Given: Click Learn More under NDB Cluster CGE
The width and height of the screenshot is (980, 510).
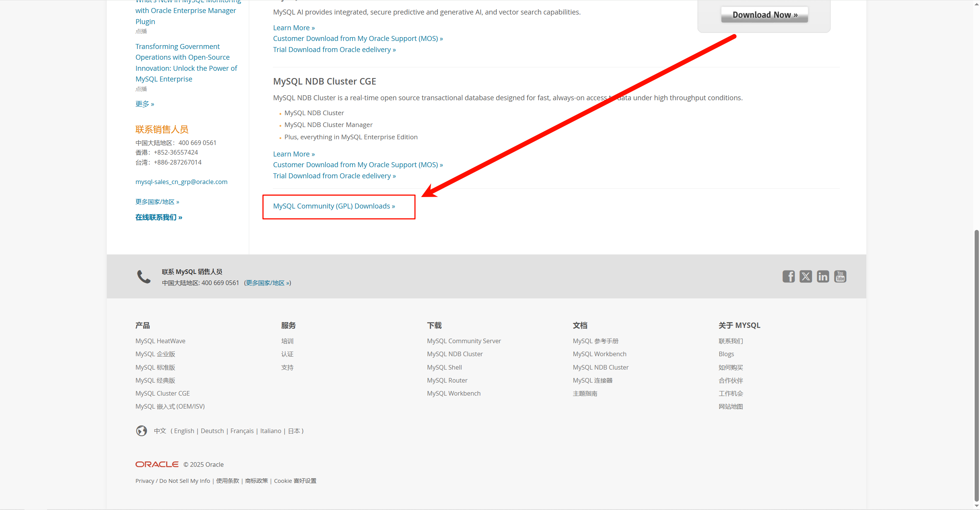Looking at the screenshot, I should 294,154.
